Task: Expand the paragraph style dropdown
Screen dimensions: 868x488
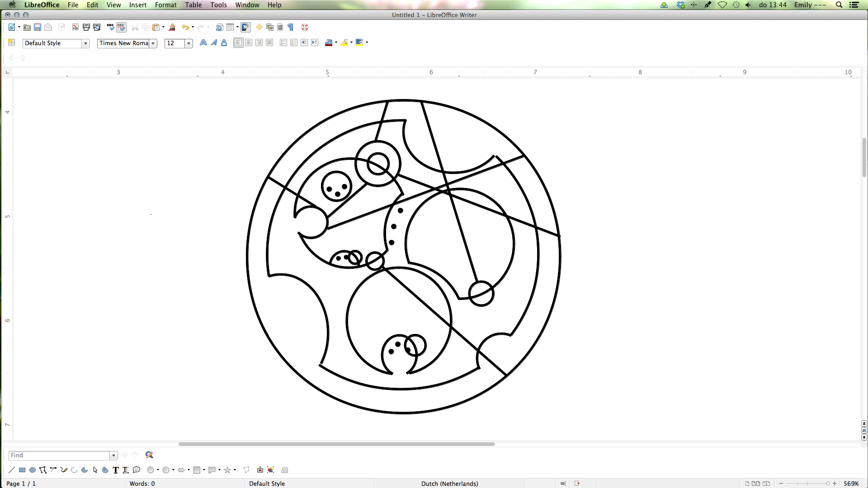Action: pyautogui.click(x=85, y=43)
